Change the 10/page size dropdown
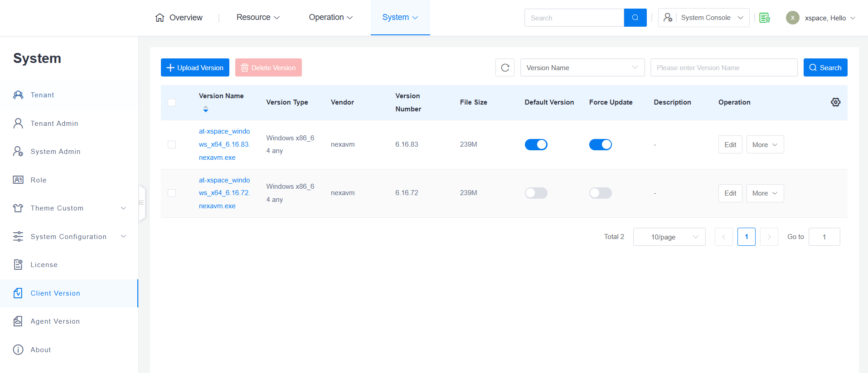This screenshot has height=373, width=868. (669, 237)
